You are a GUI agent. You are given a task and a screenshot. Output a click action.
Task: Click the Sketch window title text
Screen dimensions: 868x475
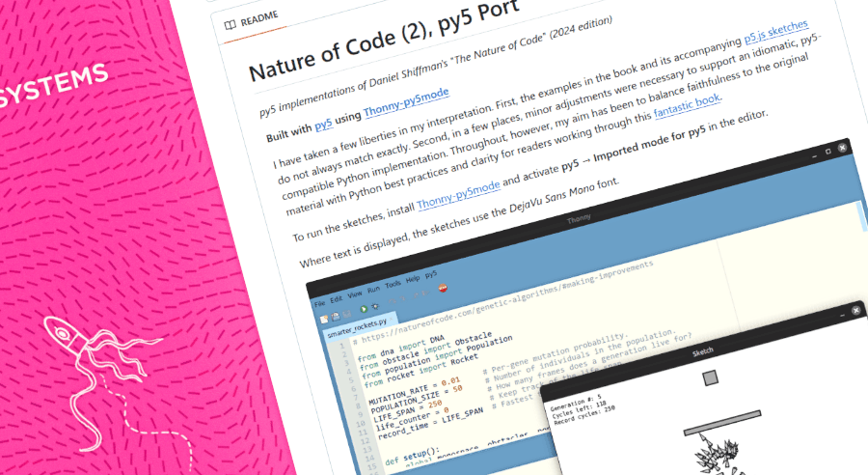click(x=703, y=352)
